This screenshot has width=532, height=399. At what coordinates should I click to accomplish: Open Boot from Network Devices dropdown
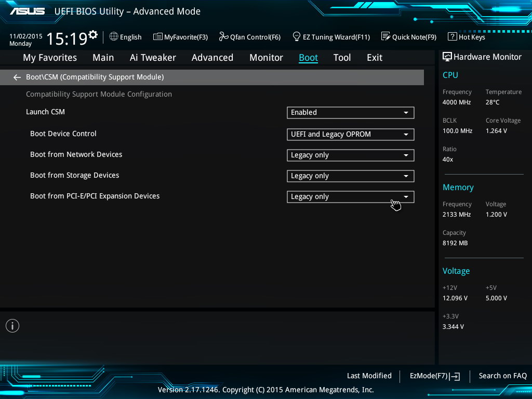click(x=350, y=155)
